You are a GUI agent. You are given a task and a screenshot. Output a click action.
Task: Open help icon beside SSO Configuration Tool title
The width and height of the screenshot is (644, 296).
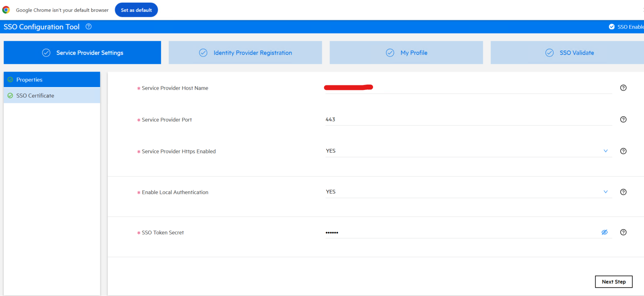(x=89, y=27)
